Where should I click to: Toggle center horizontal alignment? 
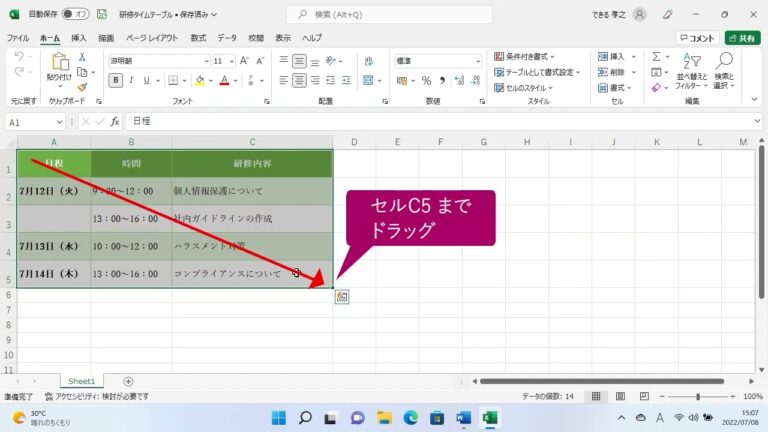click(x=299, y=80)
